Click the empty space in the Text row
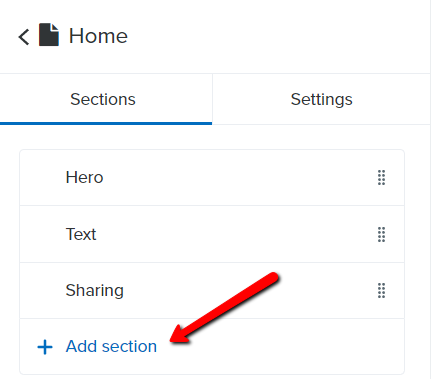Screen dimensions: 431x379 (233, 234)
